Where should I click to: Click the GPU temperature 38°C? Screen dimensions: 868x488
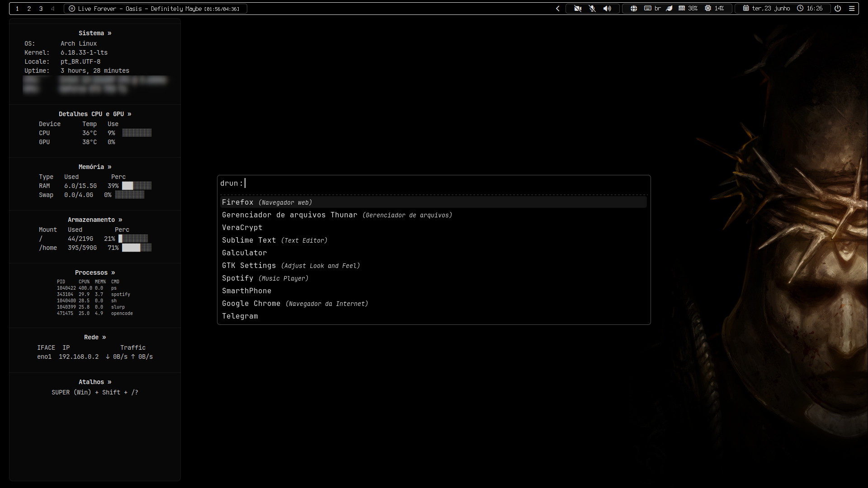pos(90,142)
